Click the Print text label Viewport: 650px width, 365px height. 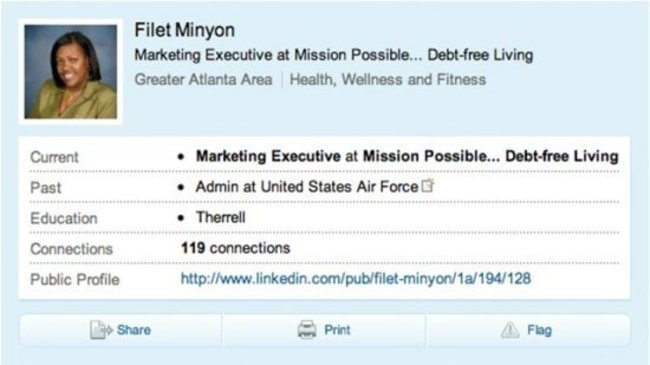337,330
